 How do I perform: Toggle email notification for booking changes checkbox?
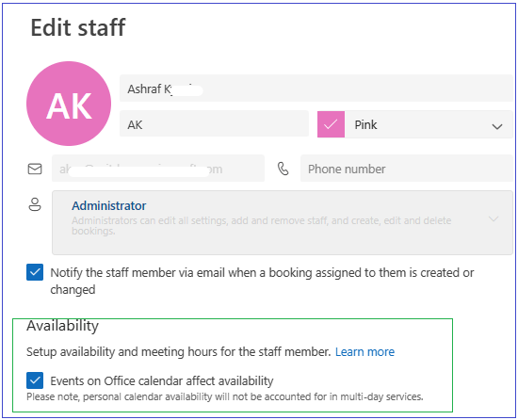click(x=35, y=272)
